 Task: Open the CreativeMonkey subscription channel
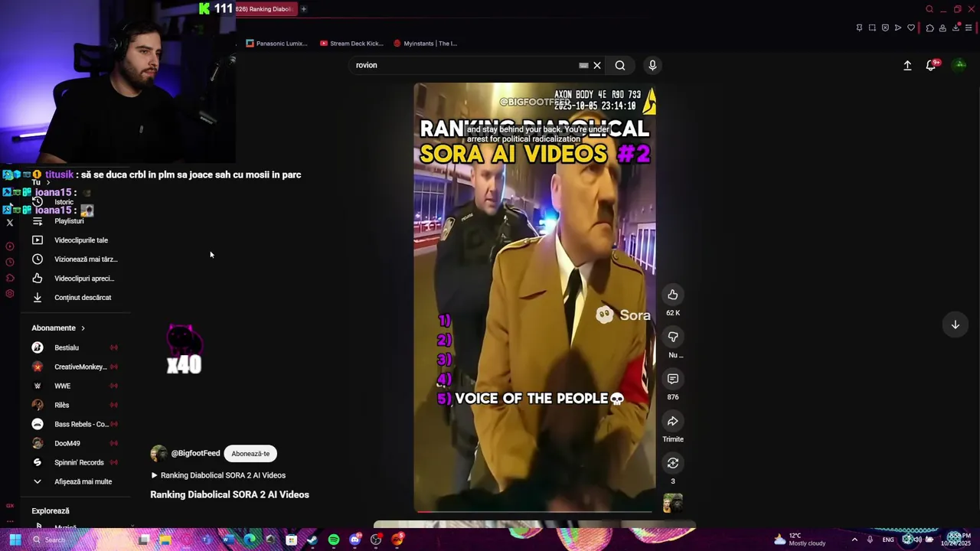pos(75,367)
